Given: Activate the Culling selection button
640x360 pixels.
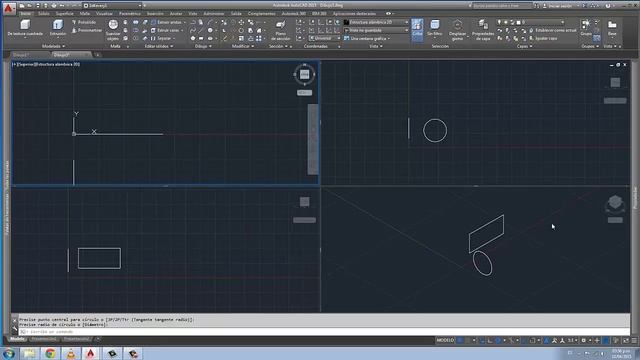Looking at the screenshot, I should coord(417,29).
